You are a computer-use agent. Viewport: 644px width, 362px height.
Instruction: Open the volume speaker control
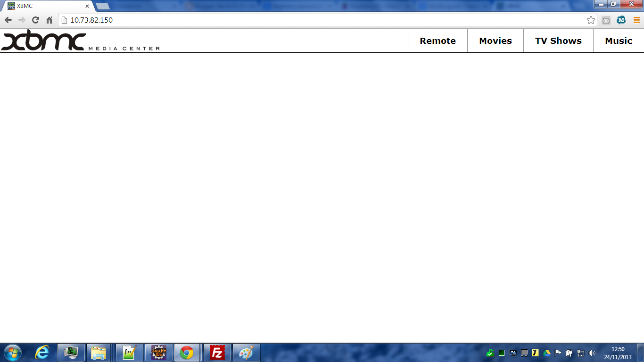click(x=592, y=353)
